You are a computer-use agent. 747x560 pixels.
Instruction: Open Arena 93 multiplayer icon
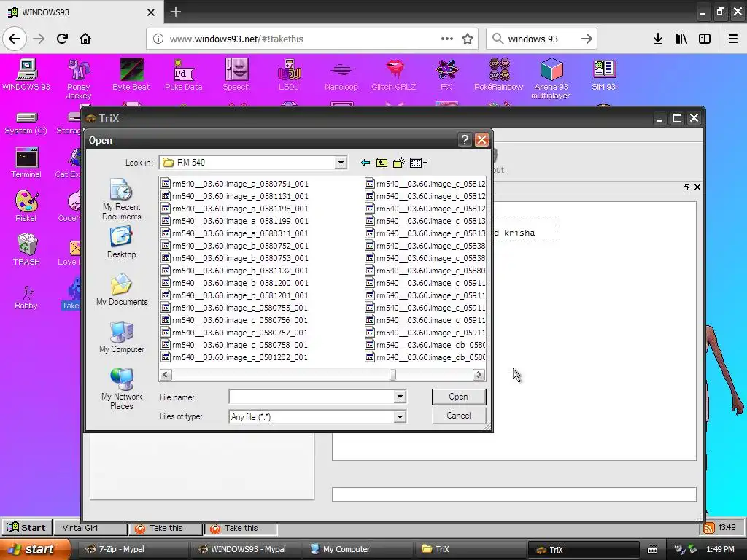point(551,79)
